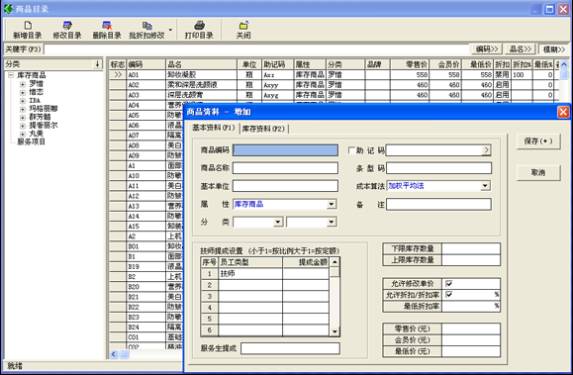Expand the 群芳髓 category node

click(23, 117)
